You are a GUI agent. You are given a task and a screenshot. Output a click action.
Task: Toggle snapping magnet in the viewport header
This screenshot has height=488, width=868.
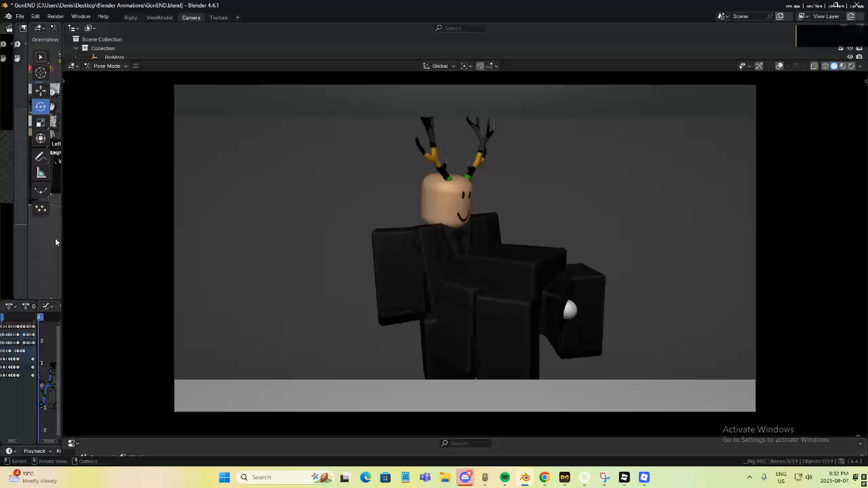pos(480,66)
